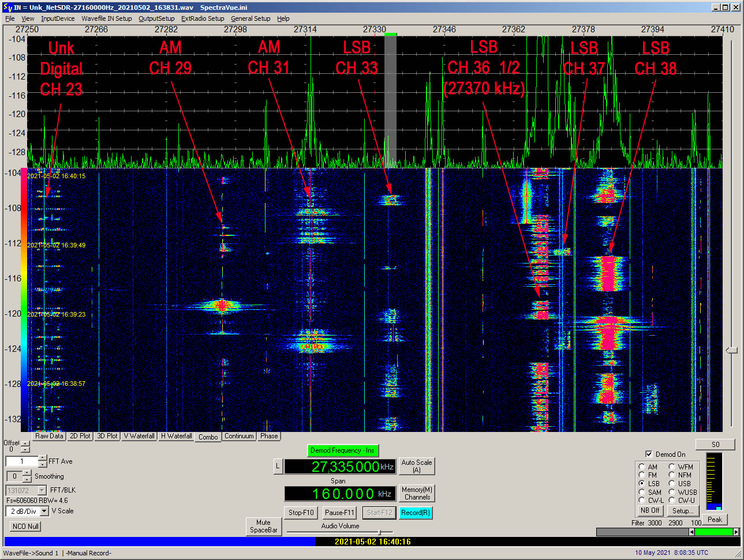The width and height of the screenshot is (744, 560).
Task: Decrease FFT Ave with the down arrow
Action: click(43, 464)
